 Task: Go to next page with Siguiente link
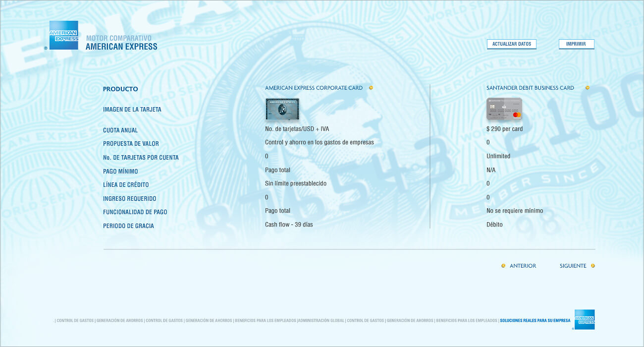click(573, 266)
